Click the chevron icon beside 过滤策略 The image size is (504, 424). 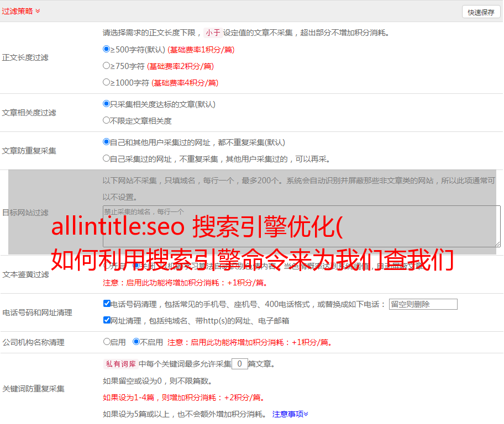[x=38, y=11]
